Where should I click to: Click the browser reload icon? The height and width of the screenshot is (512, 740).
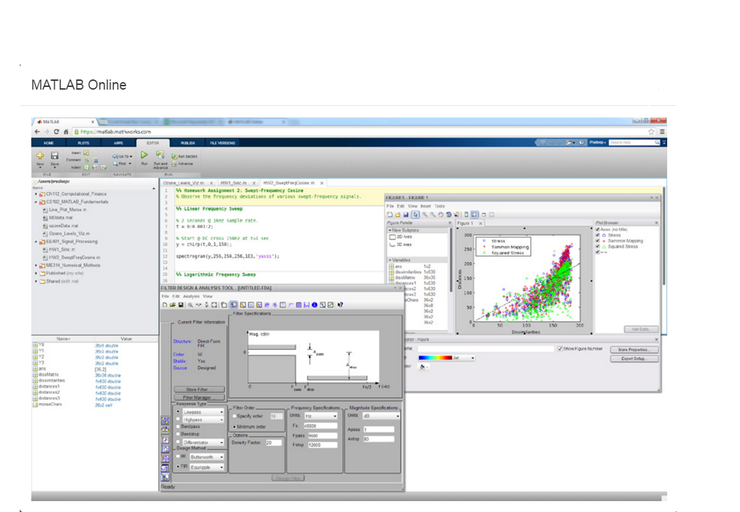56,132
